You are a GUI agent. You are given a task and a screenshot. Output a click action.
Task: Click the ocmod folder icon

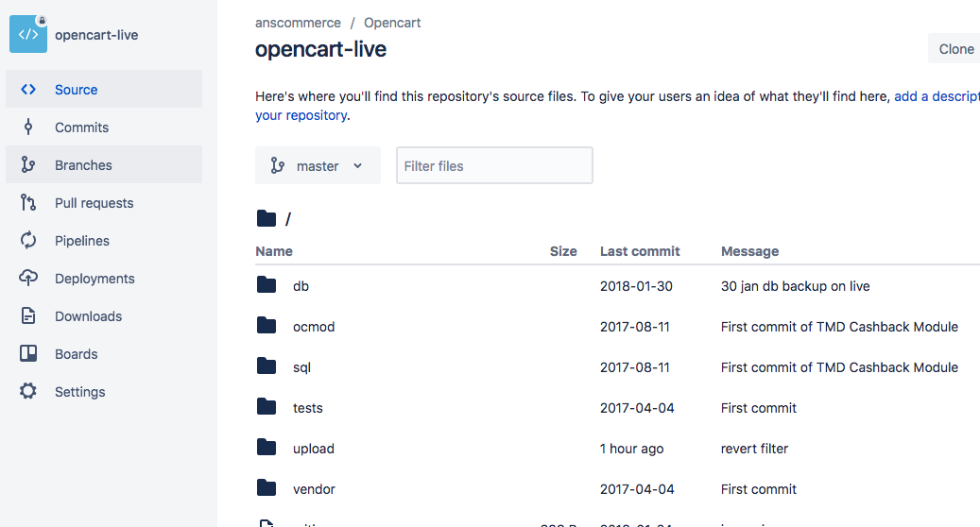[266, 325]
